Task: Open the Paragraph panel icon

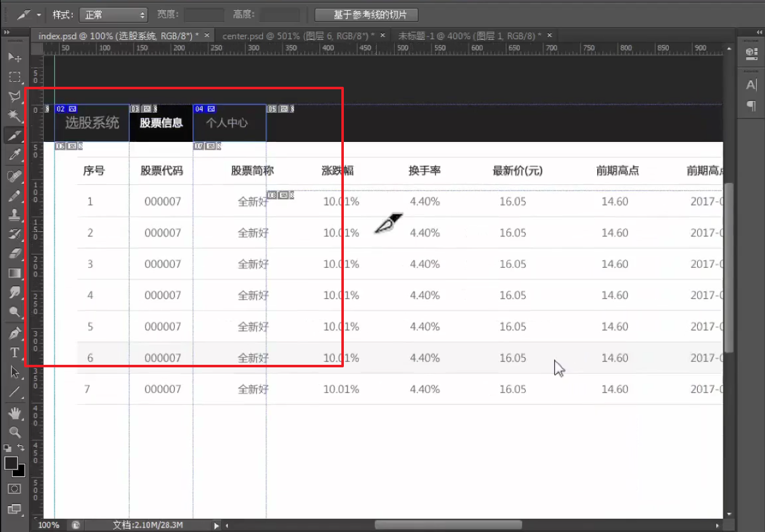Action: coord(752,105)
